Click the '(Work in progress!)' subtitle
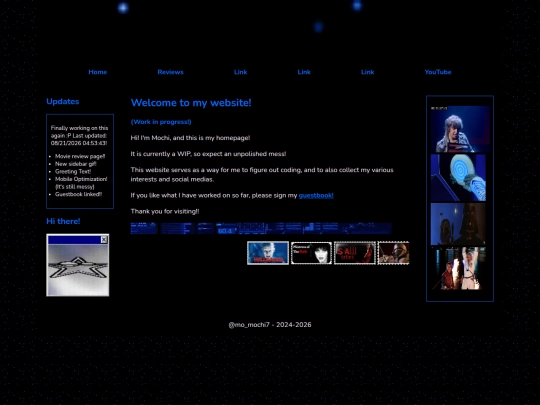 [x=161, y=122]
